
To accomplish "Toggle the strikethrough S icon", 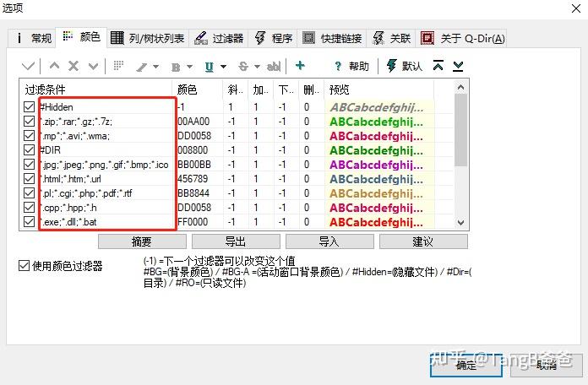I will [243, 67].
